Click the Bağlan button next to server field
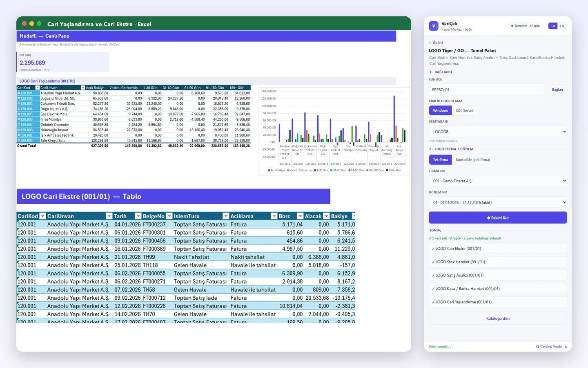This screenshot has height=368, width=588. click(x=557, y=90)
